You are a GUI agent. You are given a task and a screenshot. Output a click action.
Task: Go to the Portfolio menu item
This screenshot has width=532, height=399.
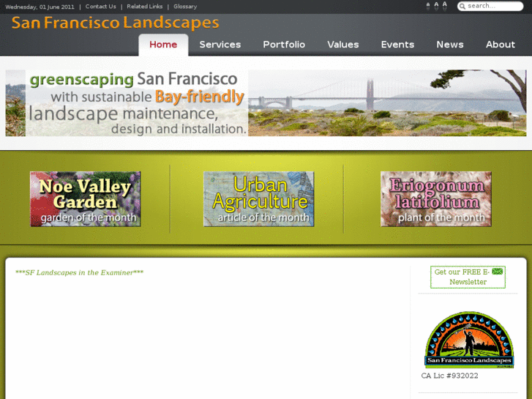(x=284, y=45)
